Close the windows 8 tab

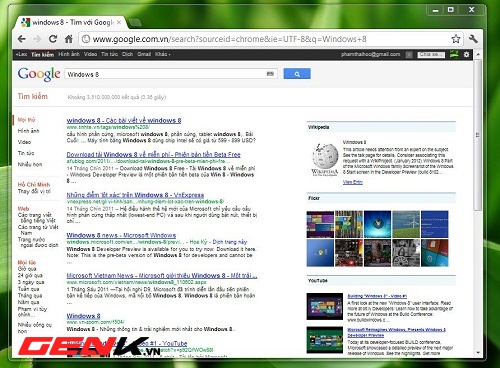119,23
